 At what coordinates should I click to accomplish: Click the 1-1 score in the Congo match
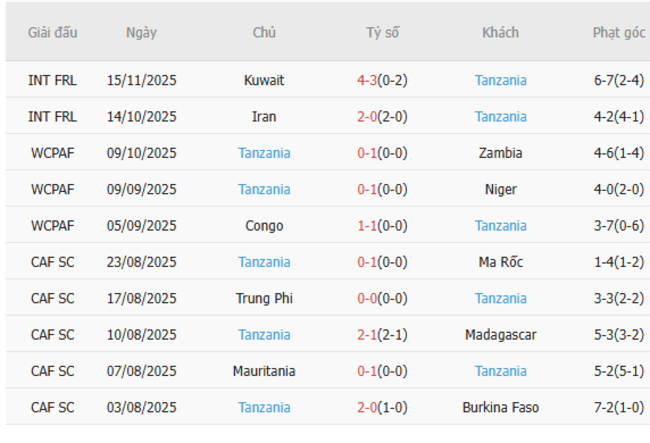tap(367, 225)
